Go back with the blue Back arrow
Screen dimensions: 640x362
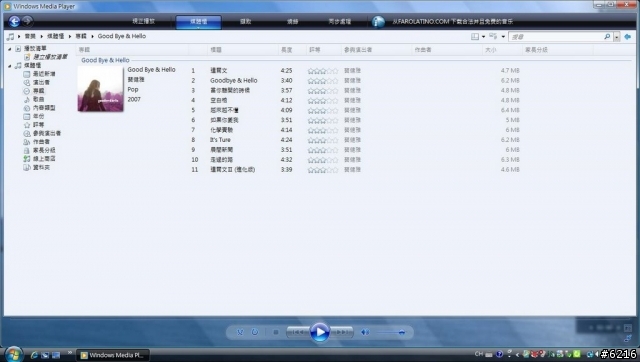(14, 21)
